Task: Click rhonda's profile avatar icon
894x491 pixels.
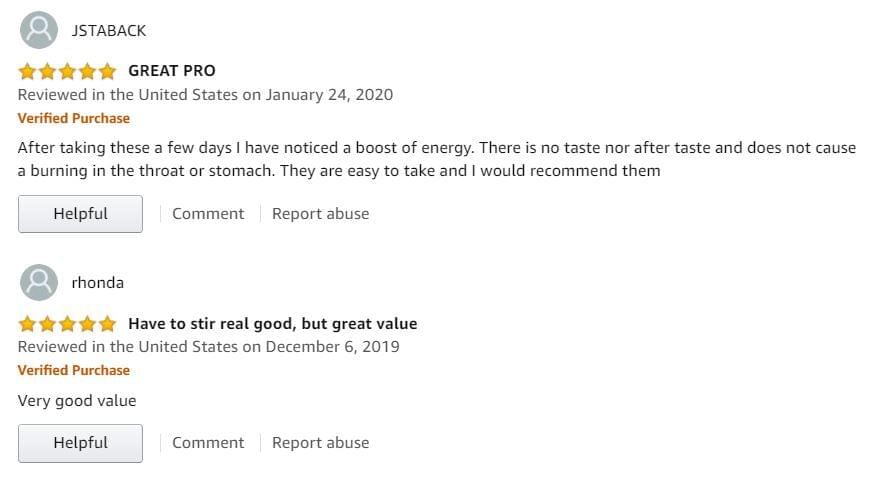Action: (39, 282)
